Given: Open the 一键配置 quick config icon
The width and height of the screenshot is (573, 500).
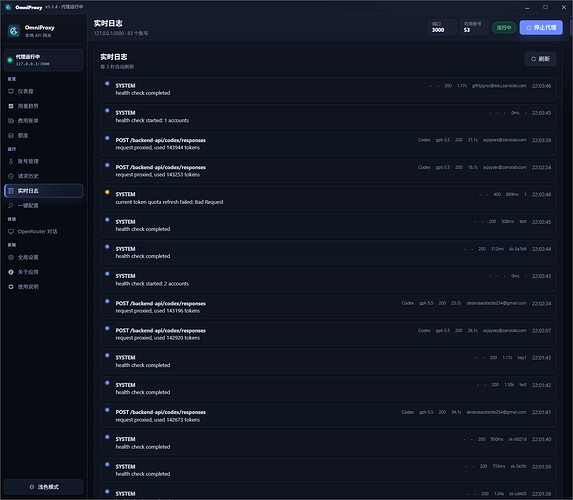Looking at the screenshot, I should [x=11, y=205].
